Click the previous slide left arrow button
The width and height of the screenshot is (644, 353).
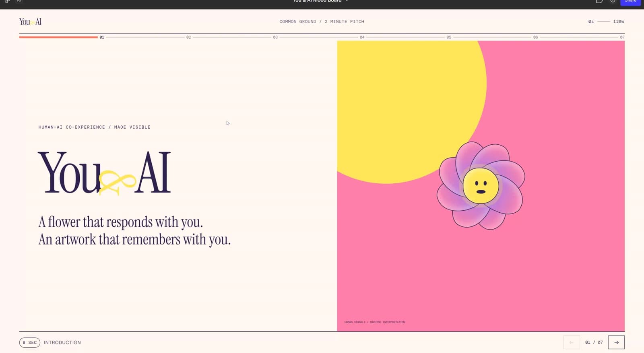point(572,343)
